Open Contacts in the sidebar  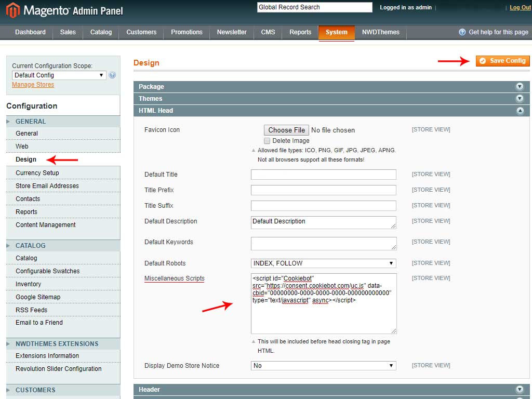(x=28, y=199)
